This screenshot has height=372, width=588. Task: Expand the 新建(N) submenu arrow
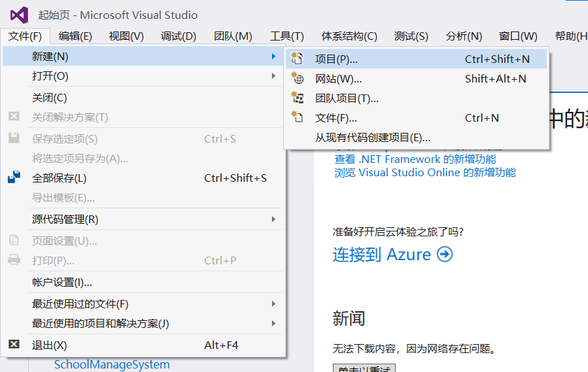pos(273,56)
